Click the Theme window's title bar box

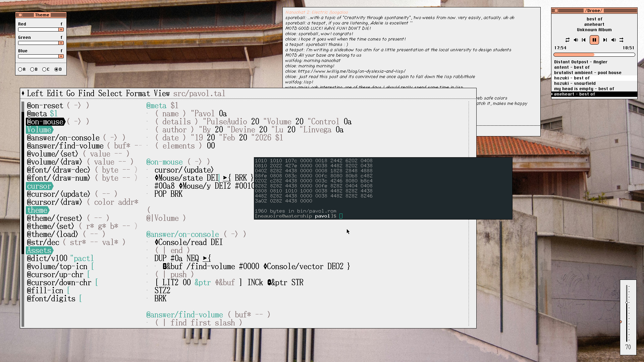click(x=20, y=15)
